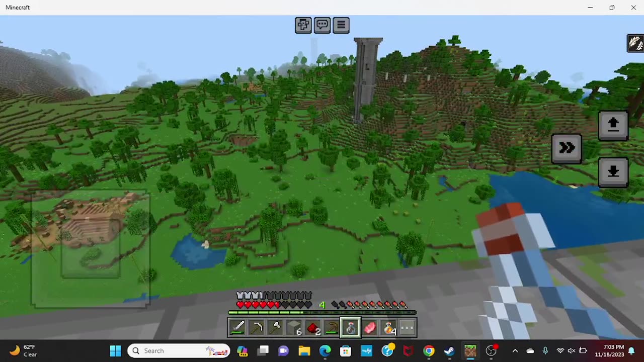
Task: Open the Windows Start menu
Action: 115,351
